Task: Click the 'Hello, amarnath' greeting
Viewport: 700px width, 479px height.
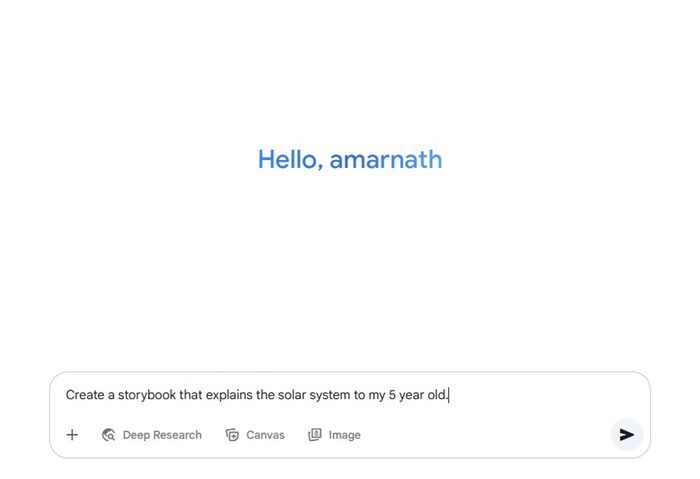Action: click(350, 159)
